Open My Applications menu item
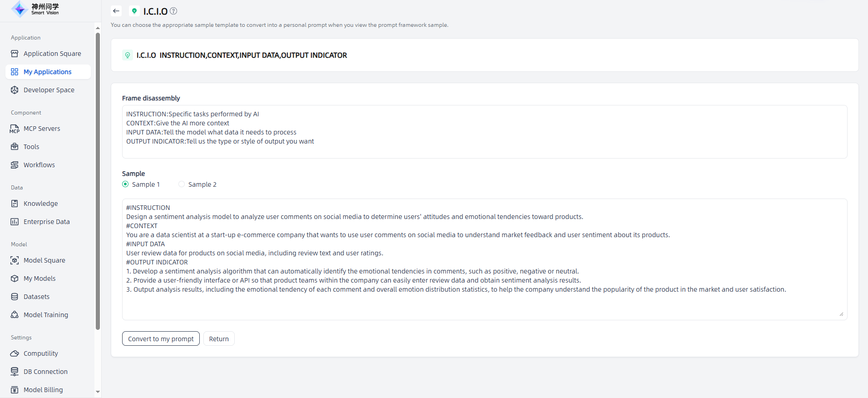The height and width of the screenshot is (398, 868). pos(47,72)
